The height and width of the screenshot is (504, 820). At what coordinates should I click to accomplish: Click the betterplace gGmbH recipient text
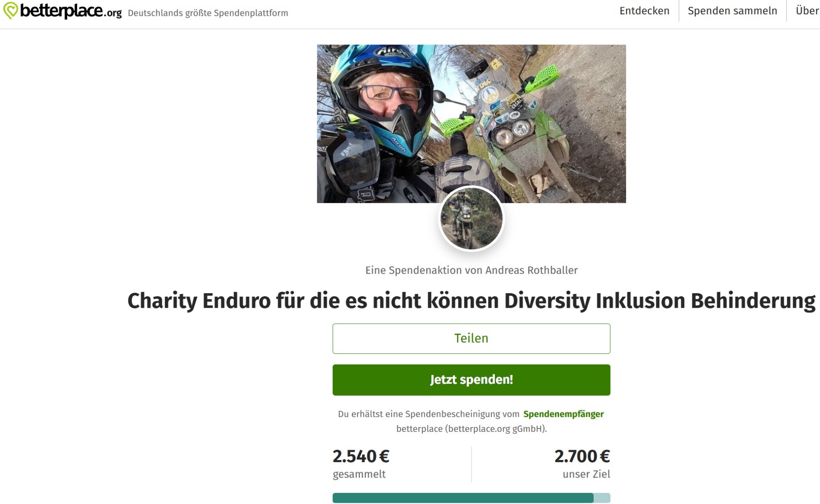tap(471, 429)
